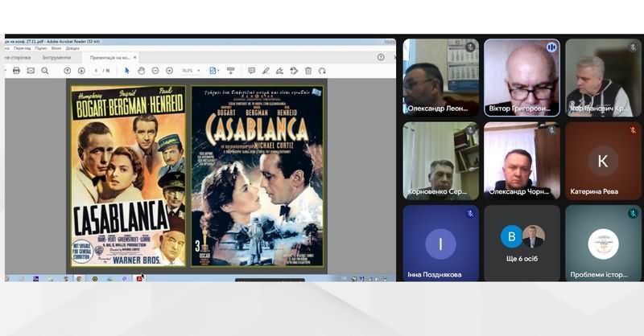Viewport: 644px width, 336px height.
Task: Choose the arrow Selection tool
Action: click(127, 71)
